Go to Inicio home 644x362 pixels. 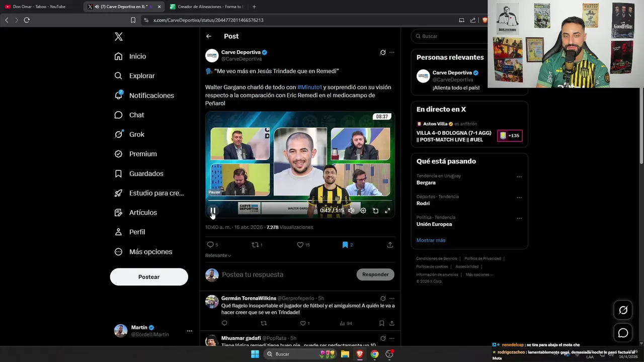[x=130, y=56]
